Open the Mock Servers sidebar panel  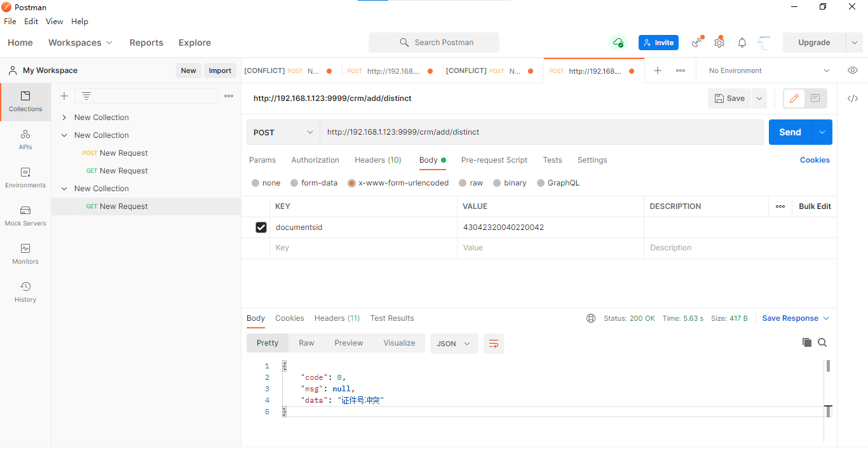click(25, 216)
